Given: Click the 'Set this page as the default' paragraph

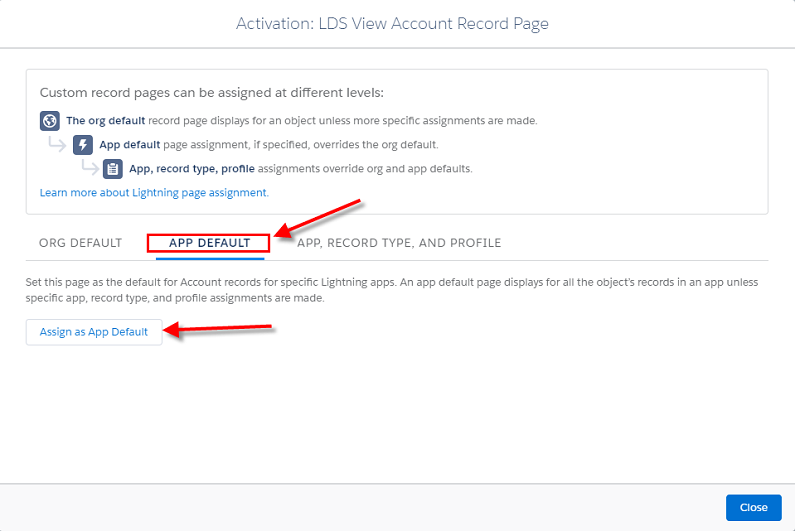Looking at the screenshot, I should [391, 290].
